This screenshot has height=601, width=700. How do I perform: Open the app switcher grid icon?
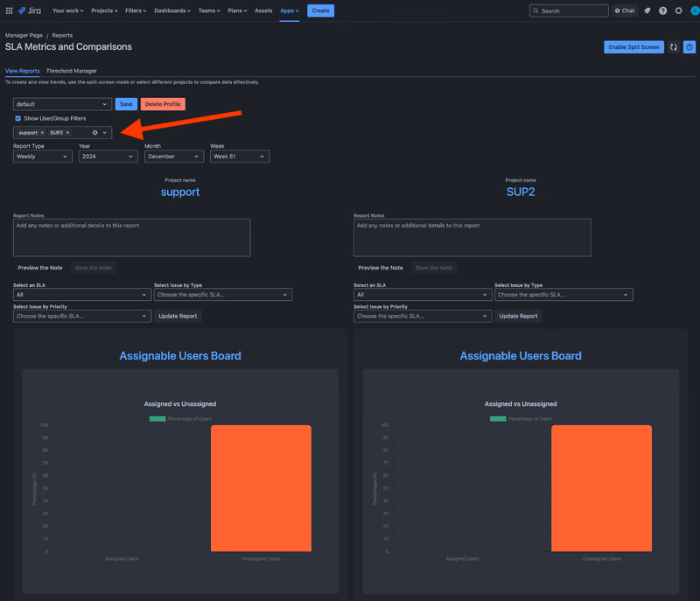(9, 10)
